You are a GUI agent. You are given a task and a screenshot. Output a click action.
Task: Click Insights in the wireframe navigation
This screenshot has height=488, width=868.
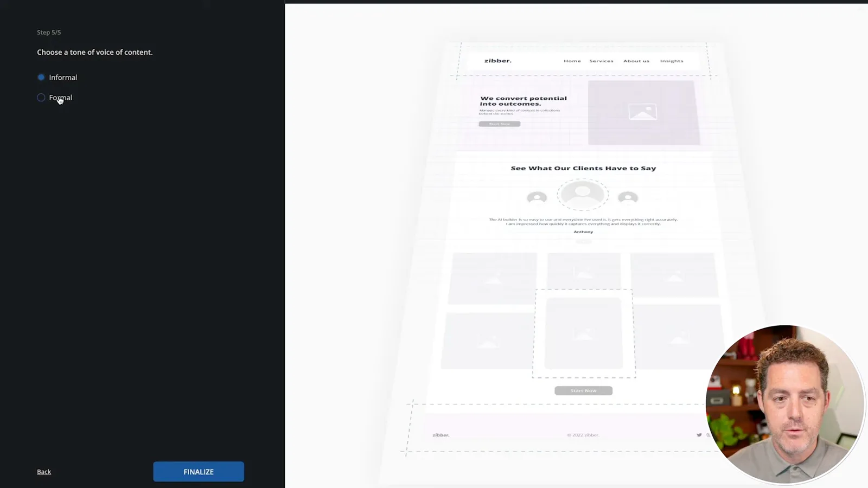[x=672, y=61]
